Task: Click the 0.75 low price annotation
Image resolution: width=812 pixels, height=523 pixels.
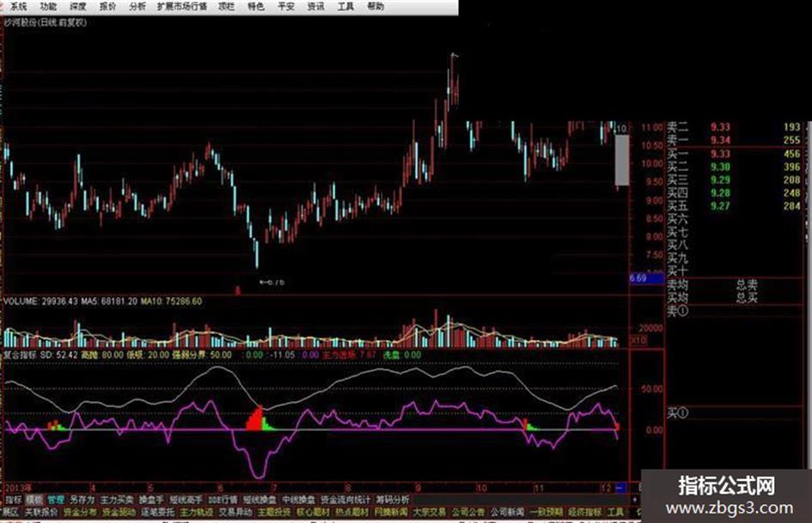Action: pyautogui.click(x=272, y=283)
